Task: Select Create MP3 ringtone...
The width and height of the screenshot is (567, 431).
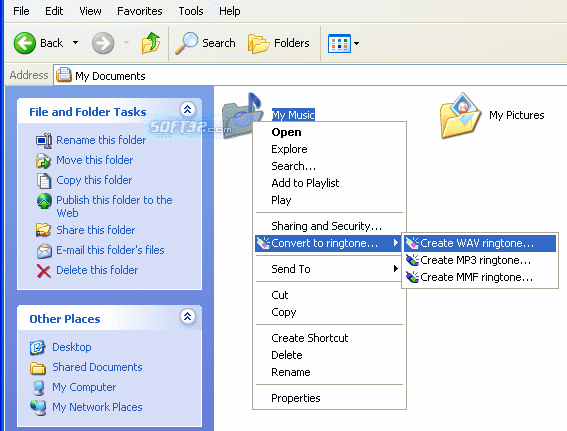Action: coord(480,260)
